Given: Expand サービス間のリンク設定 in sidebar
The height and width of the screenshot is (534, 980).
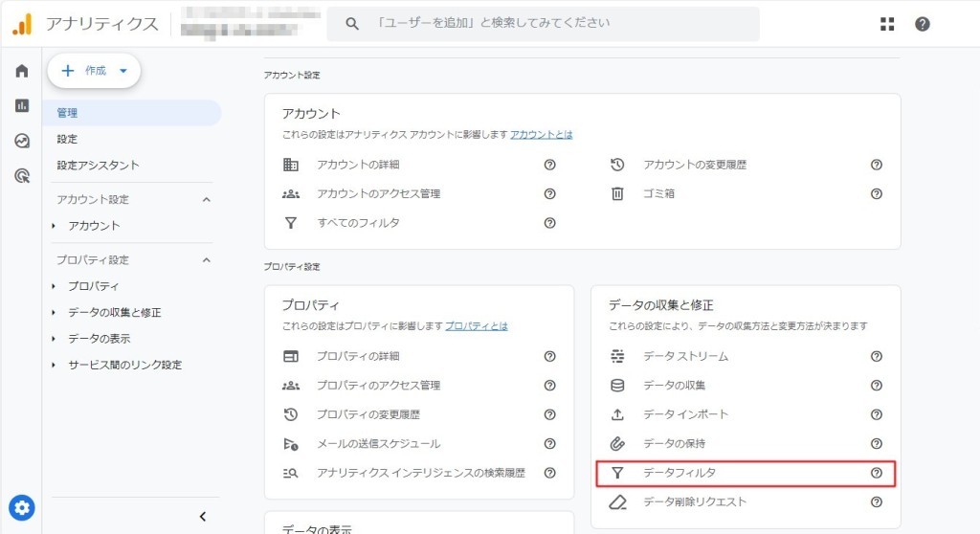Looking at the screenshot, I should [124, 365].
